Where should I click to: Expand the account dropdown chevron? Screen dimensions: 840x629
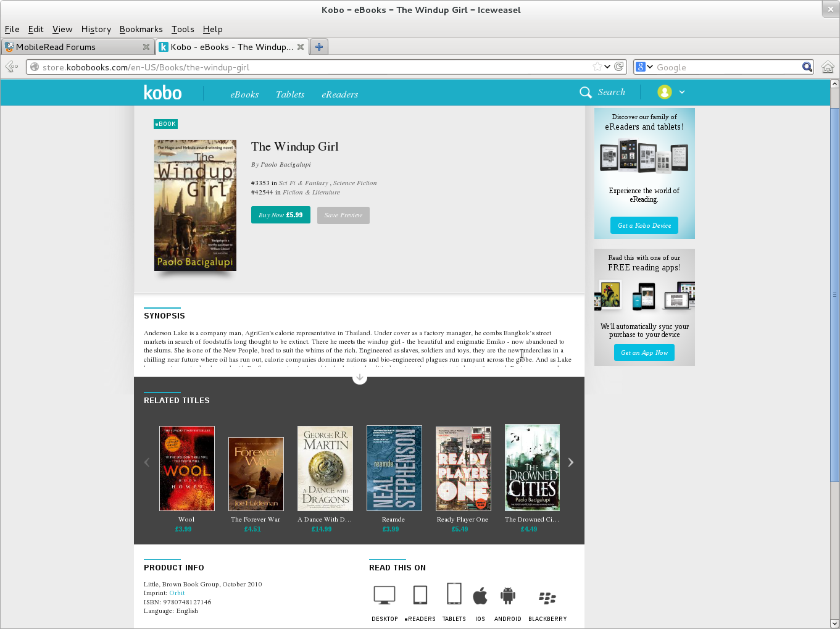[x=682, y=92]
